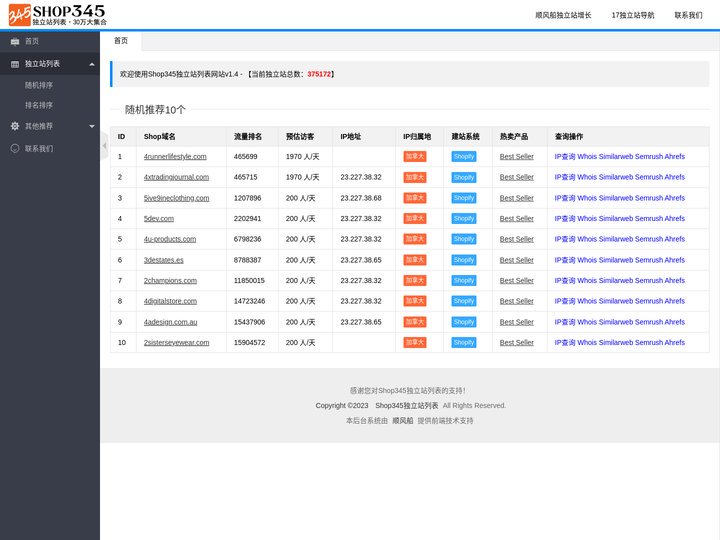Open 4runnerlifestyle.com domain link
This screenshot has width=720, height=540.
point(175,157)
